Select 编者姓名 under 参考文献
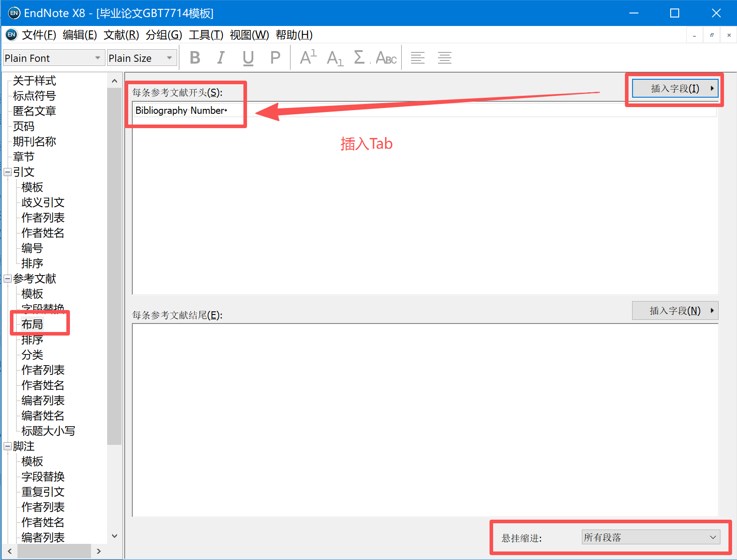Viewport: 737px width, 560px height. pyautogui.click(x=43, y=416)
